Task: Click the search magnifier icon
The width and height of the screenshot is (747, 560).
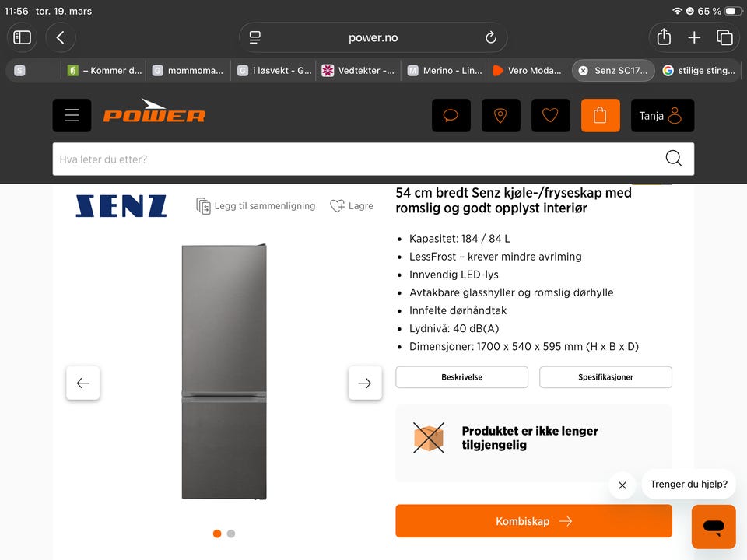Action: pyautogui.click(x=673, y=159)
